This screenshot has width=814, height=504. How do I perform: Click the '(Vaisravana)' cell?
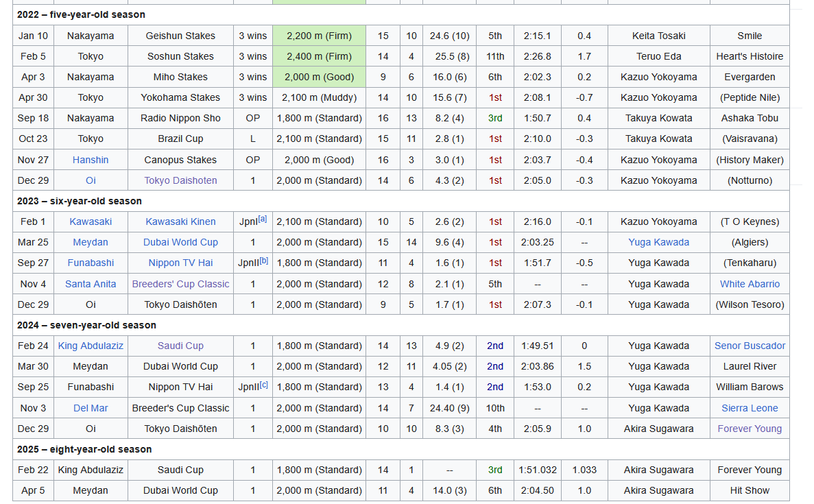point(749,139)
